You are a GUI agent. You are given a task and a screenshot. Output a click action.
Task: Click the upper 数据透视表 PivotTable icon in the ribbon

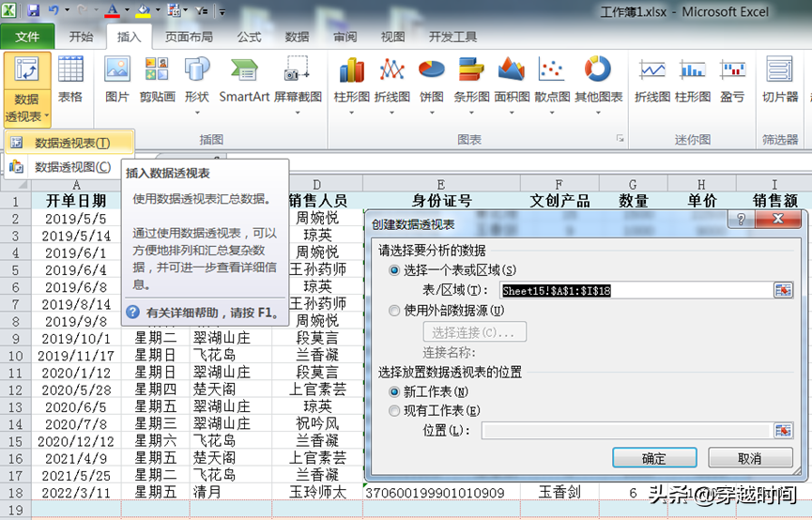(27, 70)
